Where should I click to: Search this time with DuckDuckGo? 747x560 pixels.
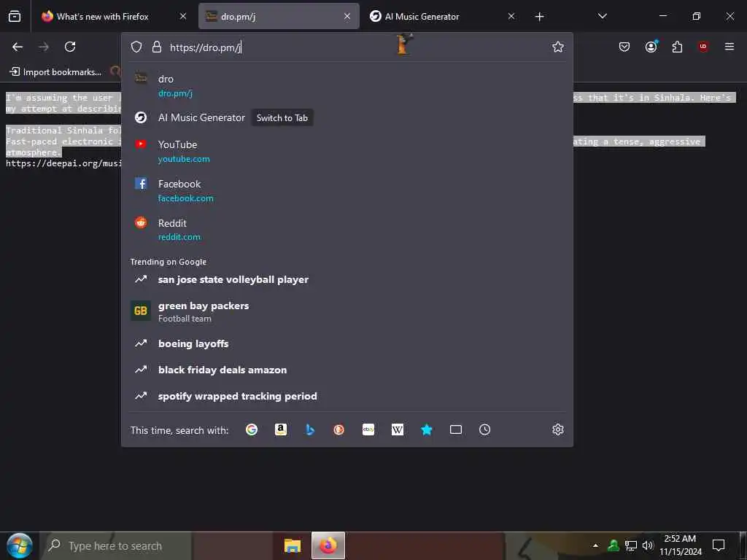[338, 429]
